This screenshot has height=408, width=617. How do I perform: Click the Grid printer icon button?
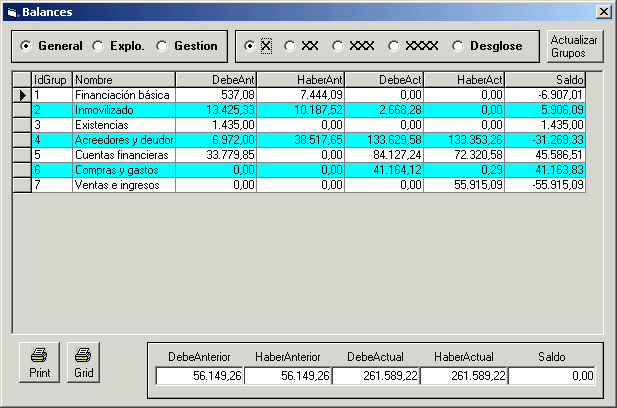[84, 362]
